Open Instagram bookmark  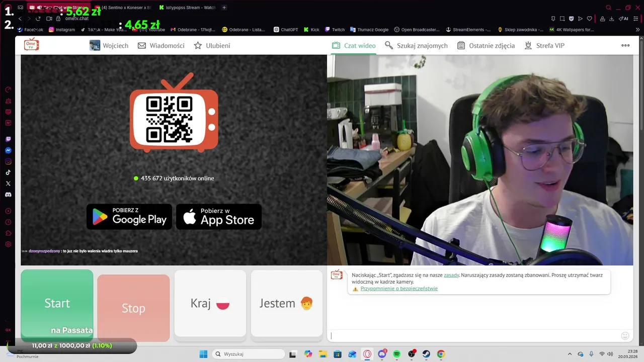pyautogui.click(x=62, y=30)
